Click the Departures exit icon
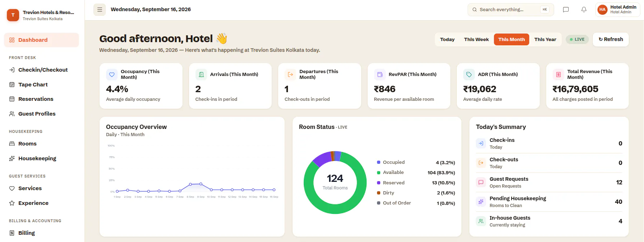 tap(290, 75)
